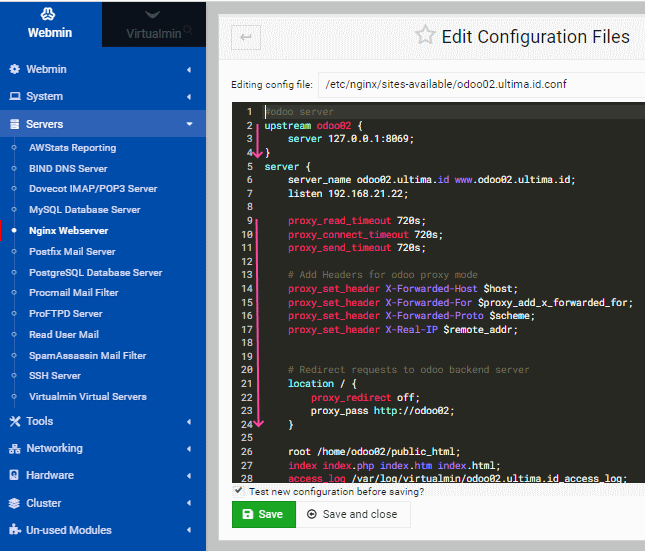Click 'server 127.0.0.1:8069;' line
The width and height of the screenshot is (645, 551).
tap(350, 139)
